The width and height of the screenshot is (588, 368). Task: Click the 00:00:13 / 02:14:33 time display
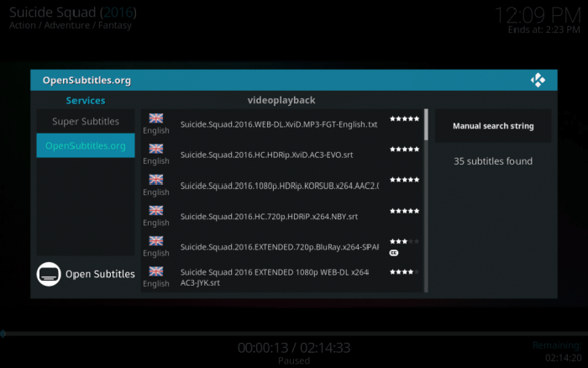coord(294,348)
